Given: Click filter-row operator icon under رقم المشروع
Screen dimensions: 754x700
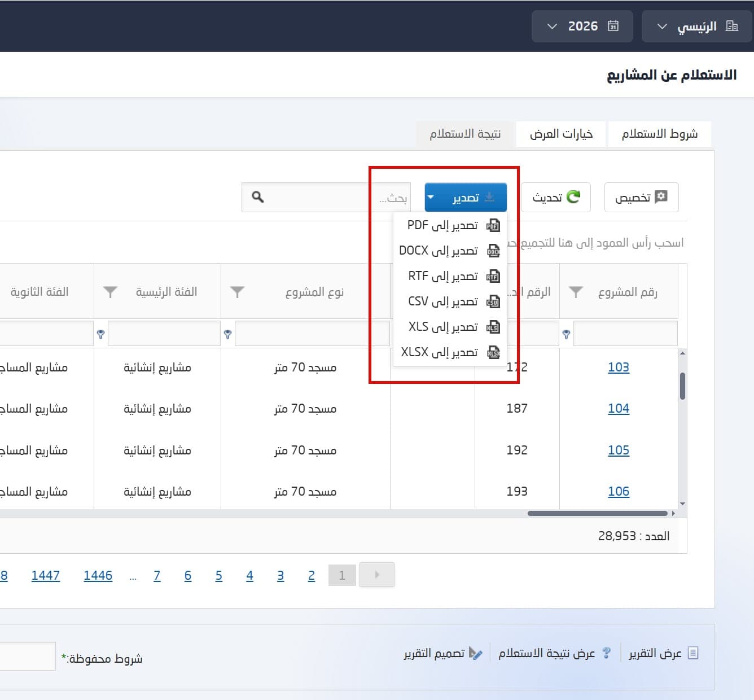Looking at the screenshot, I should tap(566, 334).
